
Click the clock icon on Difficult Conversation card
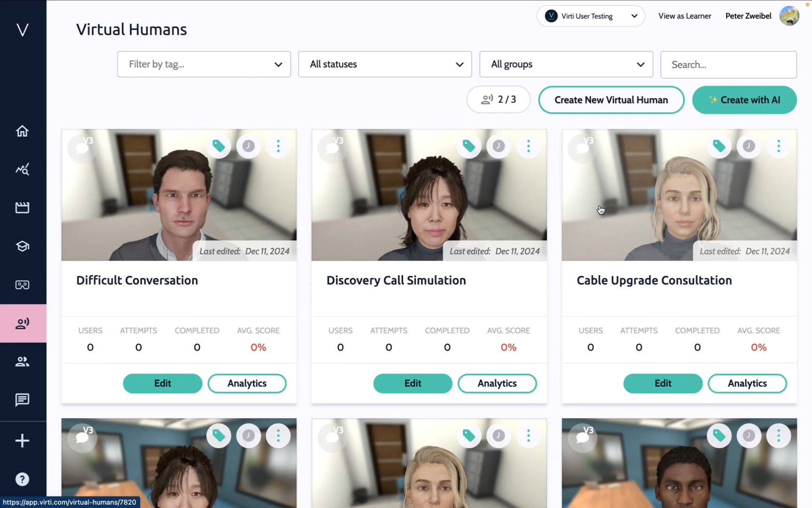click(249, 146)
